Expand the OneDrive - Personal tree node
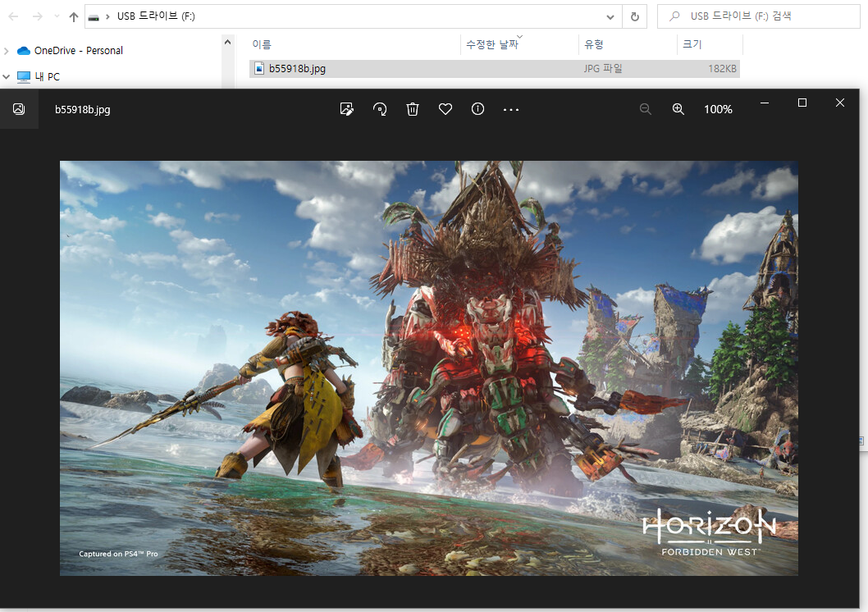Screen dimensions: 868x612 click(6, 51)
